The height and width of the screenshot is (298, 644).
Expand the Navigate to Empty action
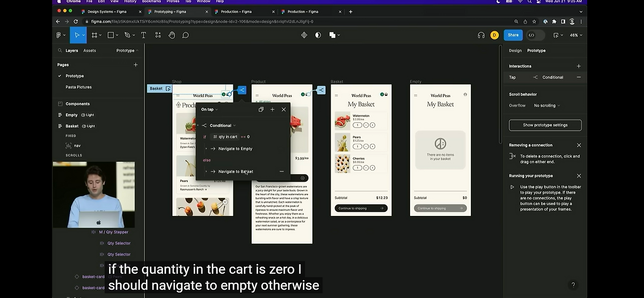(206, 148)
